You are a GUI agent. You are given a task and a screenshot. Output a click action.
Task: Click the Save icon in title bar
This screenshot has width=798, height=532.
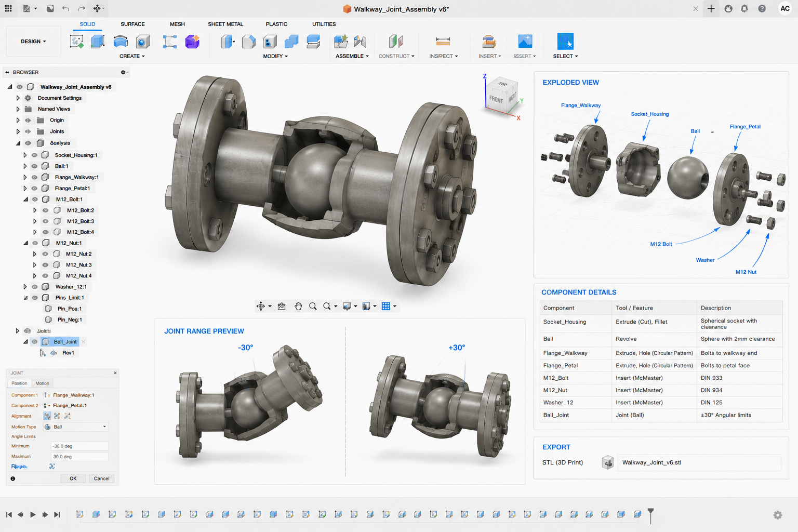pyautogui.click(x=50, y=8)
